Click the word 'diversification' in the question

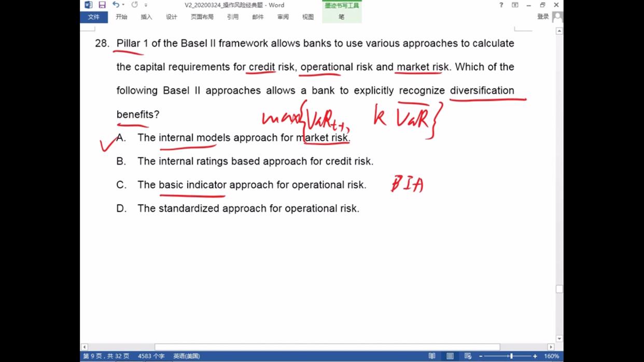coord(482,91)
